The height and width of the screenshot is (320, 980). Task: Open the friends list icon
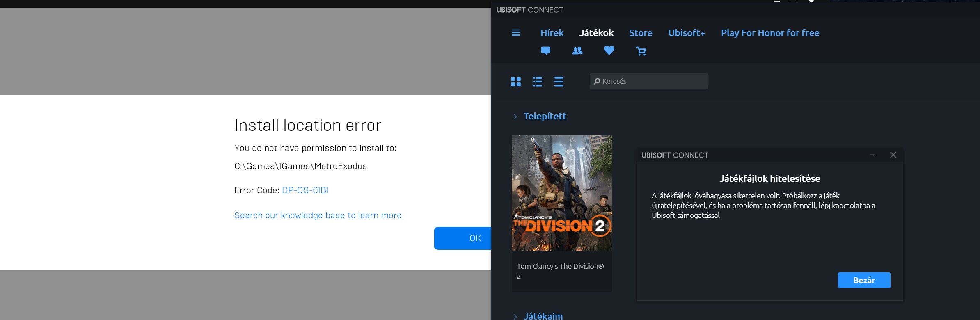point(577,50)
